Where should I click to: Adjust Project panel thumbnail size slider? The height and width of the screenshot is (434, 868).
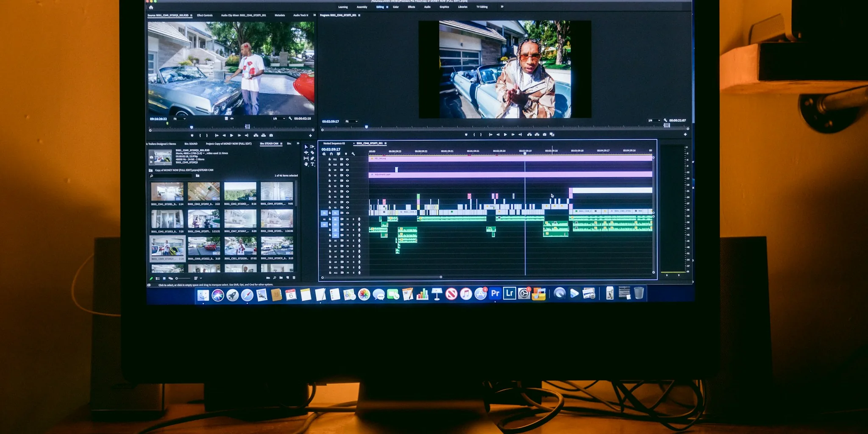[183, 278]
